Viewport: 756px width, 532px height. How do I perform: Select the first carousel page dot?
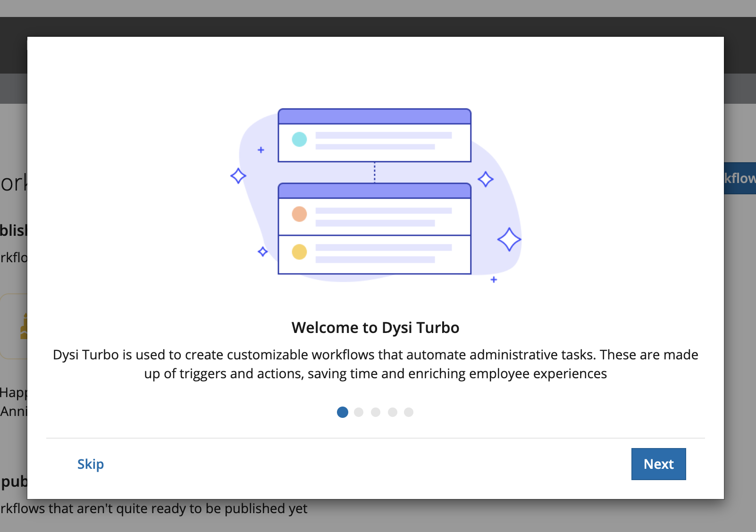pyautogui.click(x=343, y=412)
